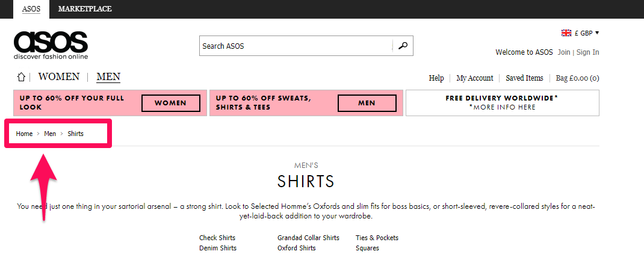Click Men in the breadcrumb trail
Image resolution: width=644 pixels, height=260 pixels.
(50, 134)
